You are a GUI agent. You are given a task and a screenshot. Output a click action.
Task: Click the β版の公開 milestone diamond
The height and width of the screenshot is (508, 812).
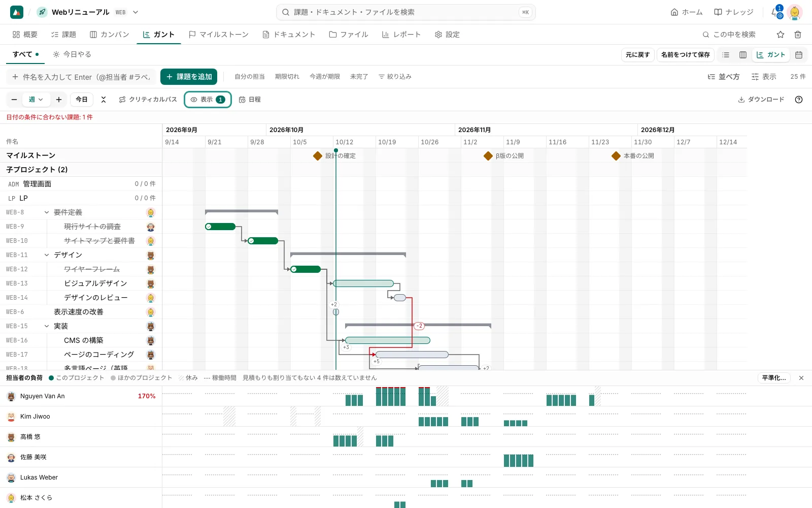tap(488, 156)
